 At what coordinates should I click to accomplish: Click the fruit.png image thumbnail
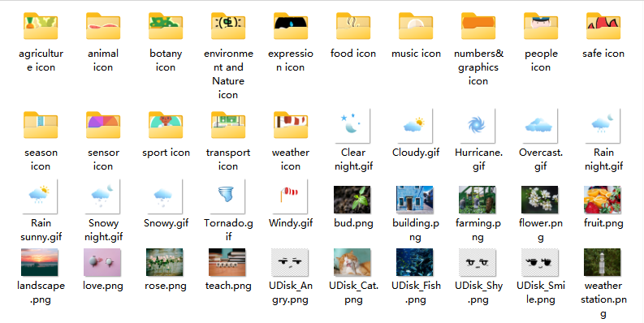(603, 200)
